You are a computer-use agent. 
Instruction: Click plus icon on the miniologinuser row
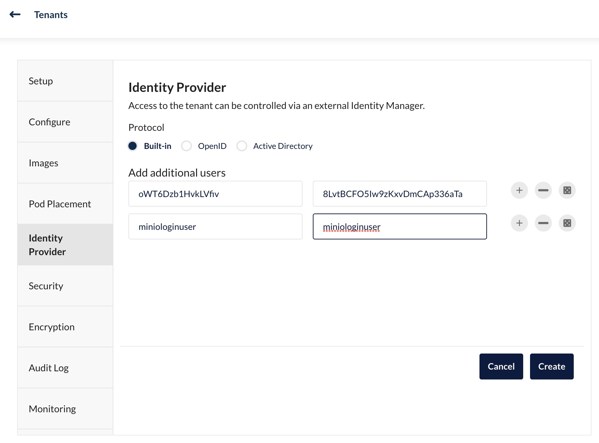[519, 223]
